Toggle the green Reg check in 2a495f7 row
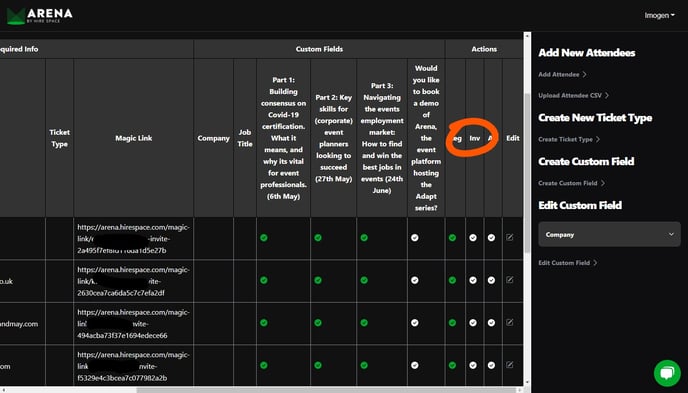This screenshot has height=393, width=688. pos(452,238)
